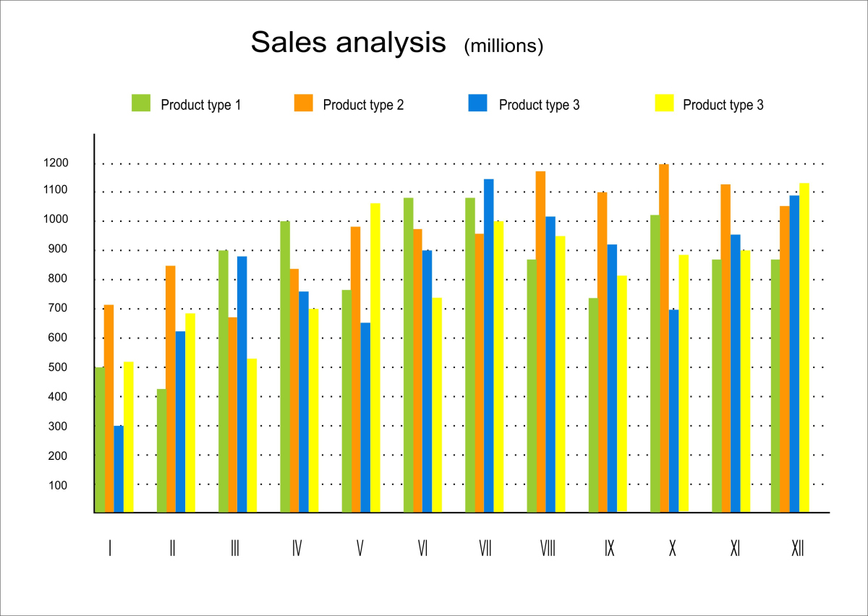Screen dimensions: 868x616
Task: Click the 100 y-axis label
Action: point(58,485)
